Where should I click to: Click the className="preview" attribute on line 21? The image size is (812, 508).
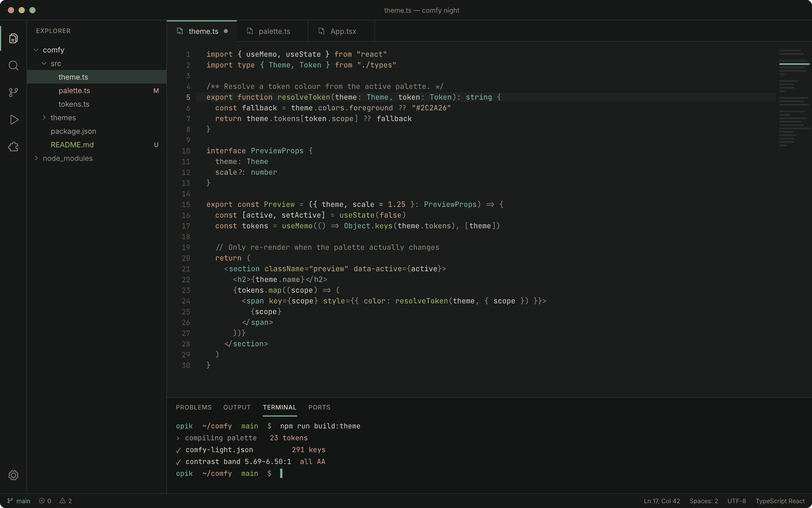pyautogui.click(x=306, y=269)
